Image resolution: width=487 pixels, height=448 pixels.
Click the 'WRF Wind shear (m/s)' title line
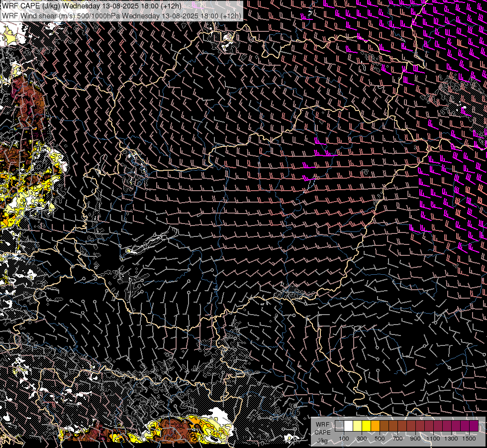[121, 16]
